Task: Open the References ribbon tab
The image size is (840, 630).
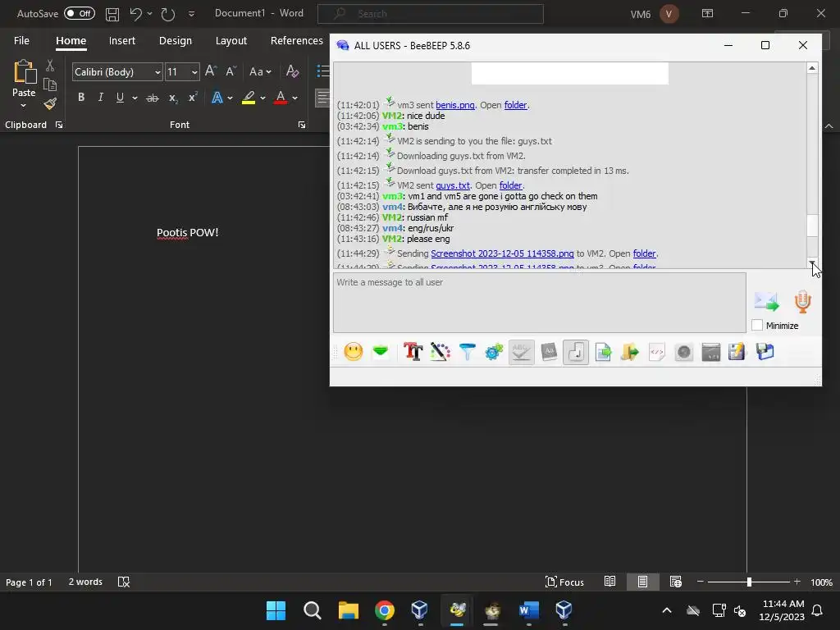Action: coord(296,41)
